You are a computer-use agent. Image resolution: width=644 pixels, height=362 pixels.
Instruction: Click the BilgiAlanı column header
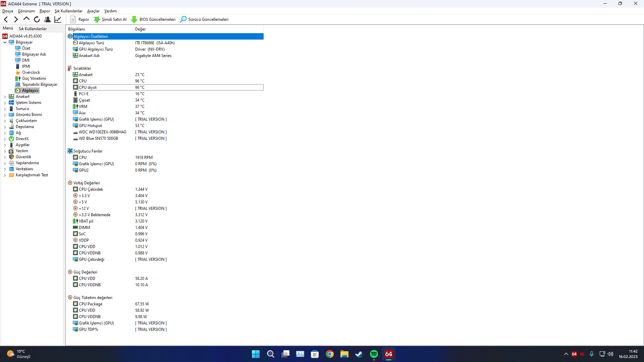click(x=100, y=29)
